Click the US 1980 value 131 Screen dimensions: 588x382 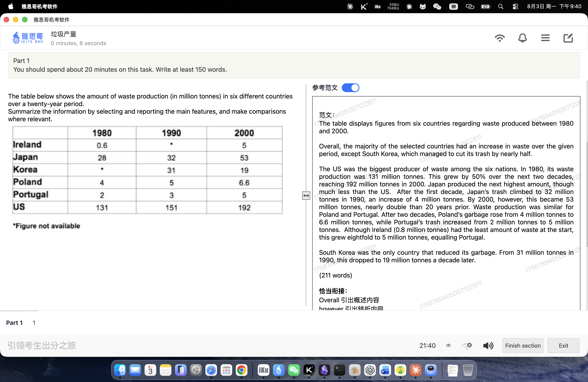(x=102, y=208)
